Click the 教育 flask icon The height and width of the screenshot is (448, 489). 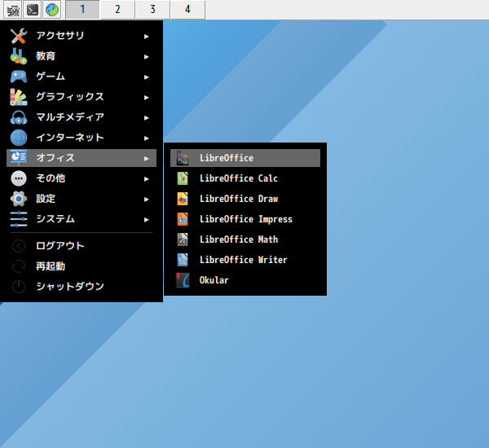click(19, 56)
